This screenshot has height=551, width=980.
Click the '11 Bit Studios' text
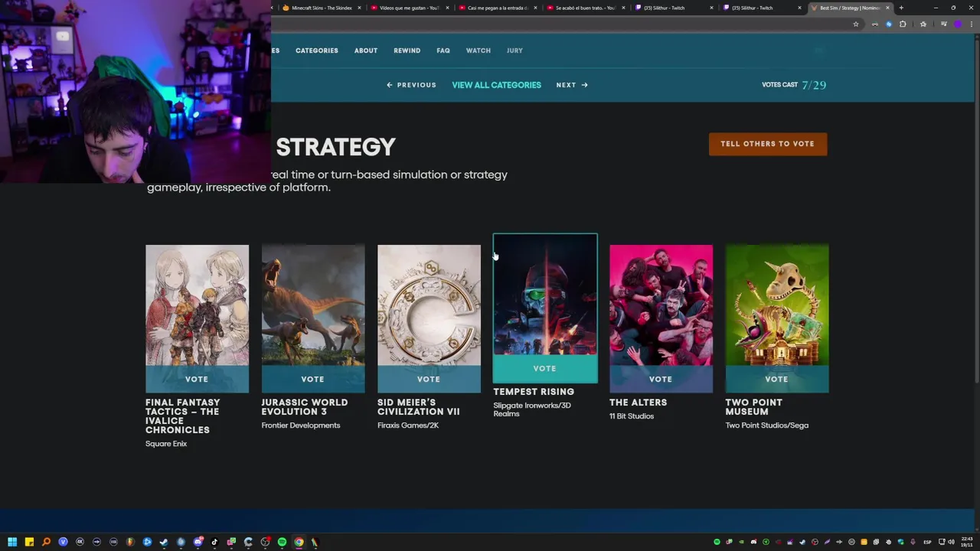click(632, 416)
